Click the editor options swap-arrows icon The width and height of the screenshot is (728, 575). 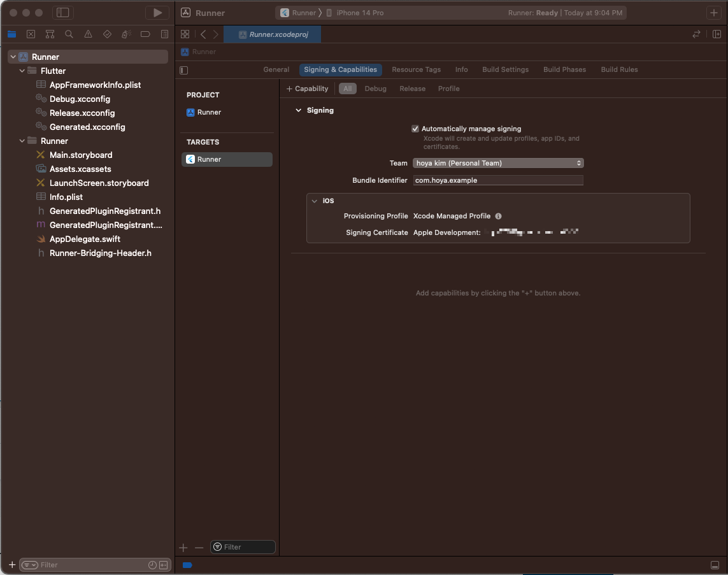[x=696, y=34]
